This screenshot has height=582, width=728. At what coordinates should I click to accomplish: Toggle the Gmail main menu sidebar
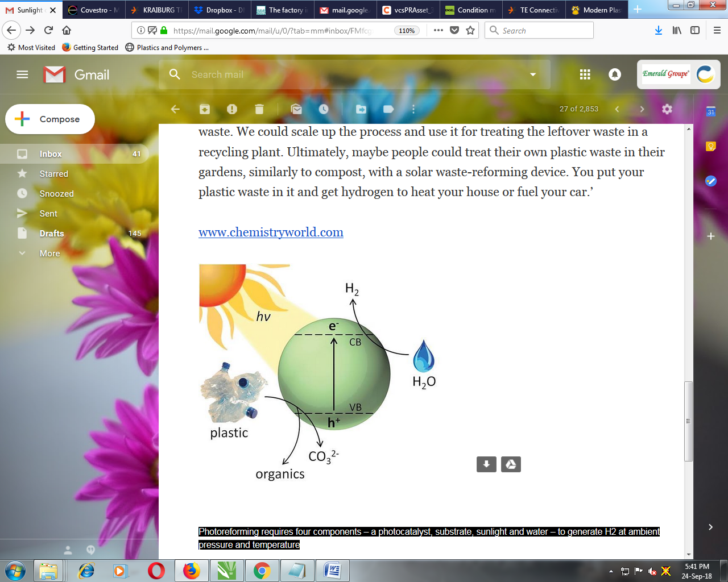22,74
